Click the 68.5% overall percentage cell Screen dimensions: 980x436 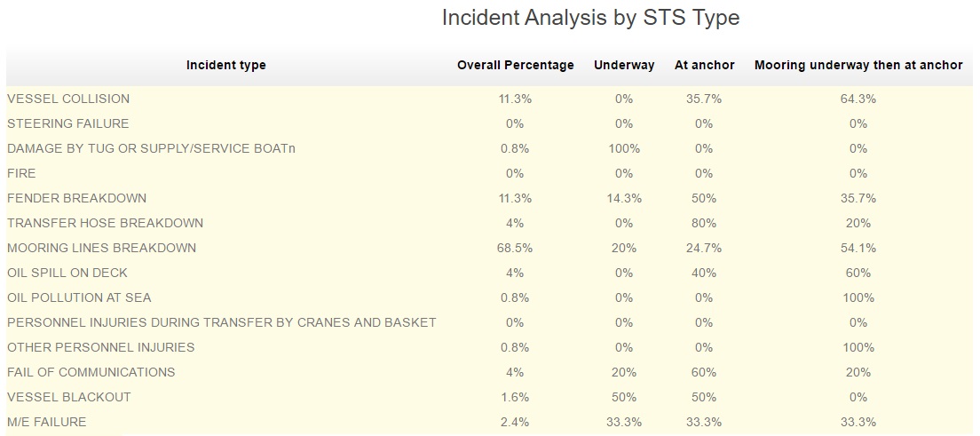(515, 249)
